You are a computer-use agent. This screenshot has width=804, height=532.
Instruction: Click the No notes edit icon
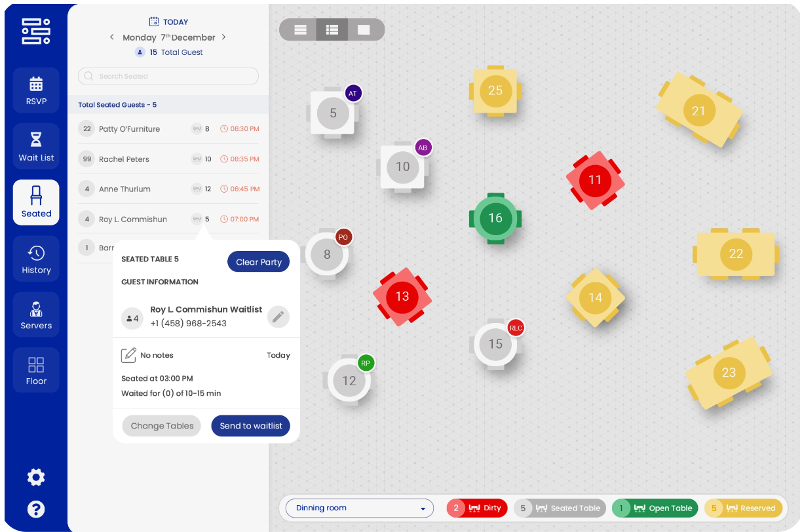[129, 355]
